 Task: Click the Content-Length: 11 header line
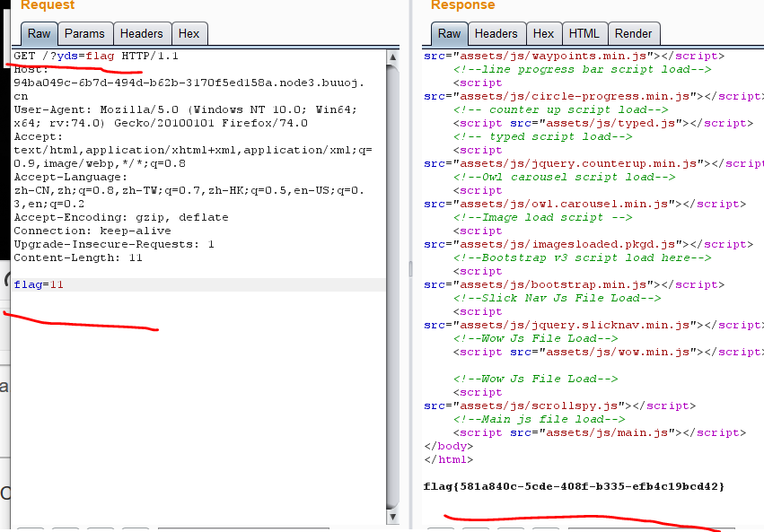tap(78, 258)
